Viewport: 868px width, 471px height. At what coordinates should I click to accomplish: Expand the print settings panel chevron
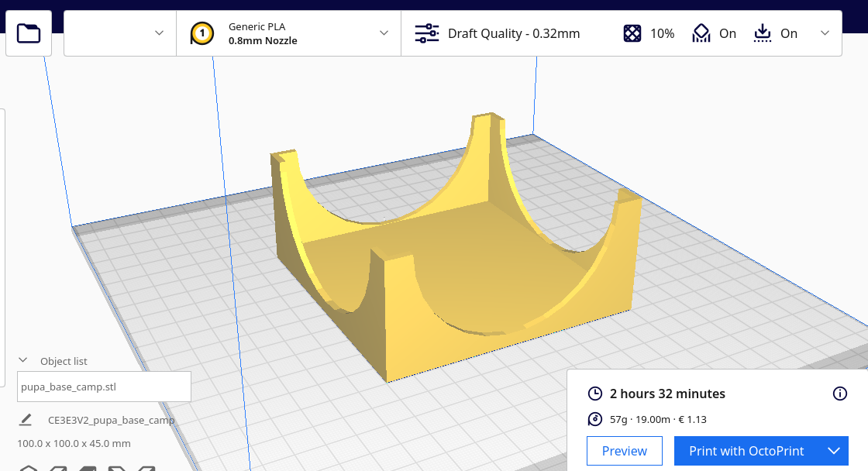[825, 33]
